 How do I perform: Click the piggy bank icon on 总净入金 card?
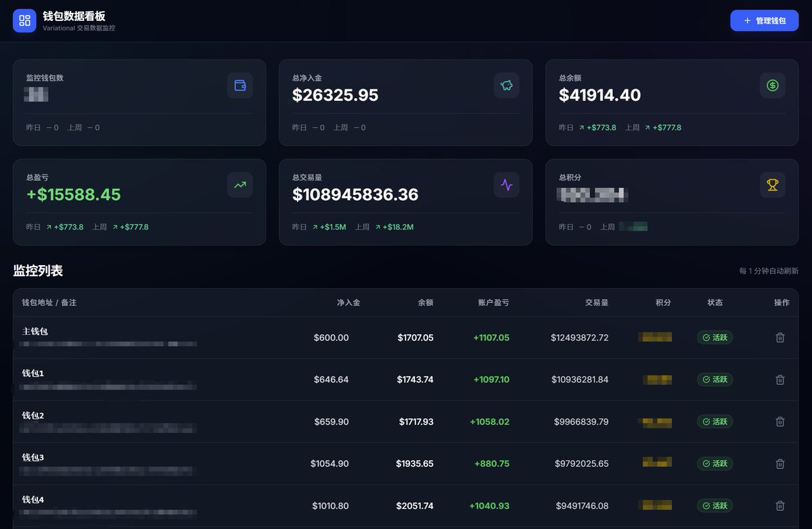tap(507, 85)
